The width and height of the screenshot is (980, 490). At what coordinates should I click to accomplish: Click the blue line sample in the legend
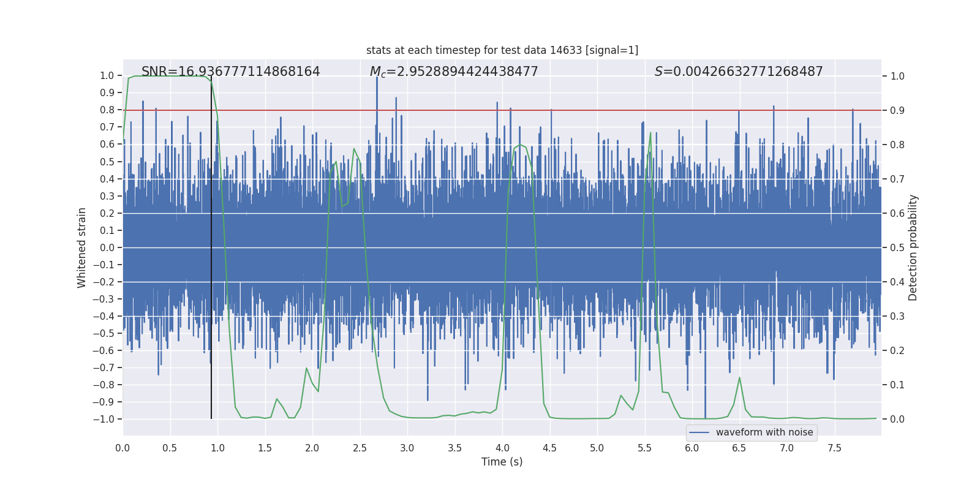(699, 432)
